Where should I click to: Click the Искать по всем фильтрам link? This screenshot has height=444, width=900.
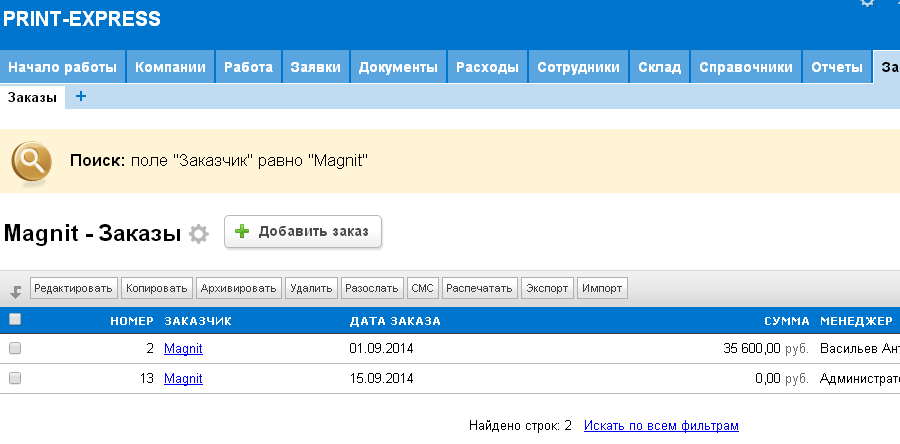[661, 425]
